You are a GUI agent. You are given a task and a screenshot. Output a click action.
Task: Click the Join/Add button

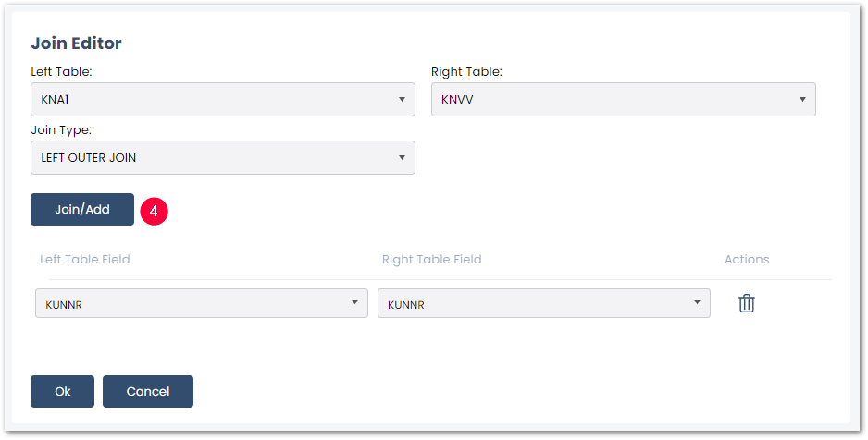click(82, 210)
